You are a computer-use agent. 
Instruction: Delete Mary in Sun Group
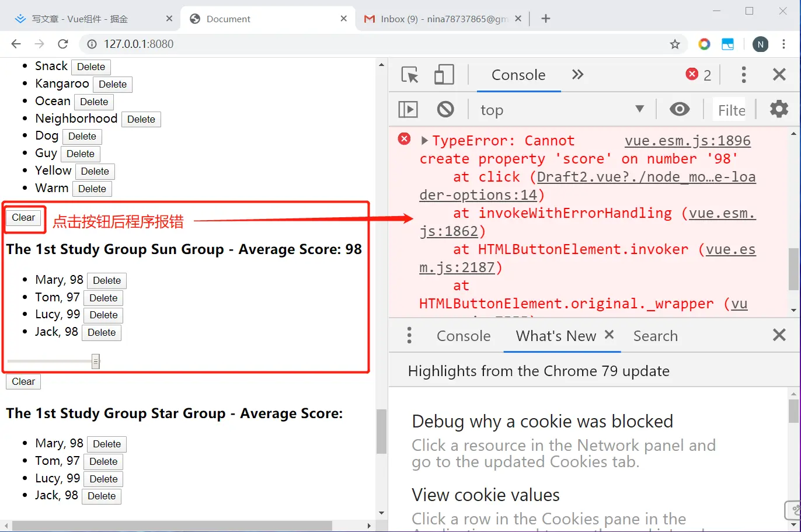[107, 280]
